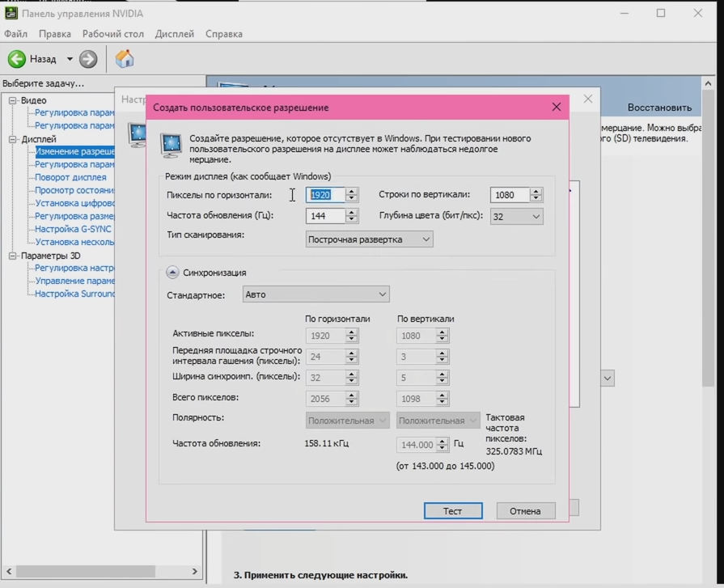Decrease horizontal pixels with down arrow
The width and height of the screenshot is (724, 588).
tap(351, 198)
